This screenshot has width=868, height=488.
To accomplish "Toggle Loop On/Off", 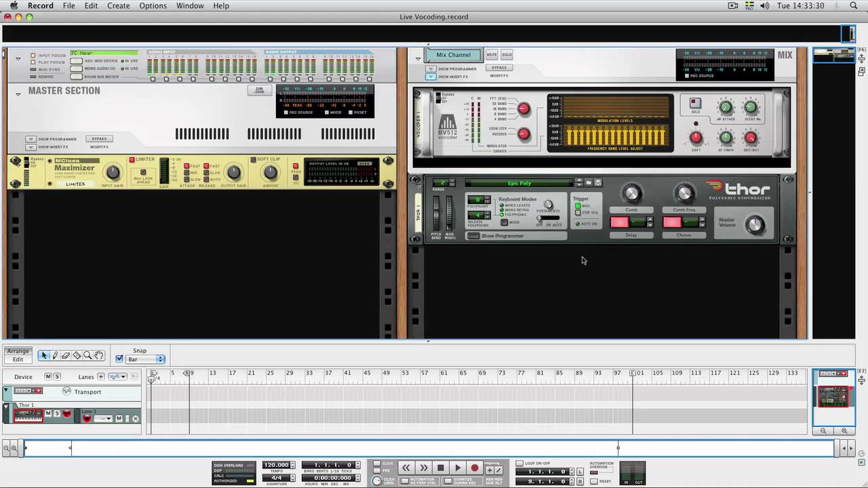I will 519,464.
